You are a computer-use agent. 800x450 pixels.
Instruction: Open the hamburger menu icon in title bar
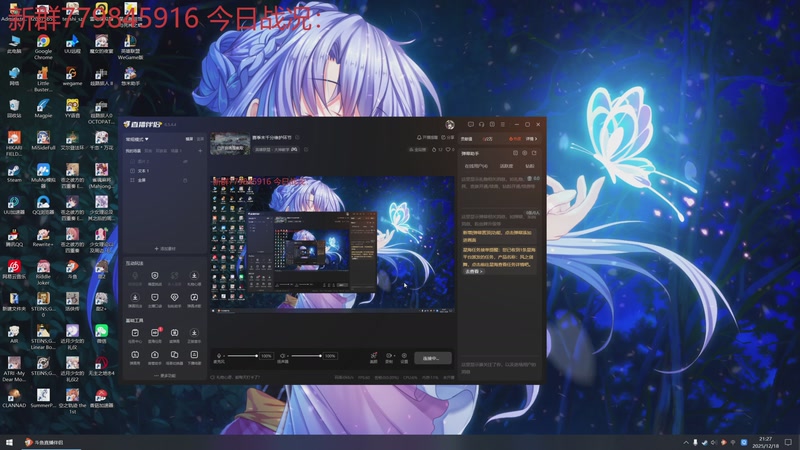tap(503, 124)
